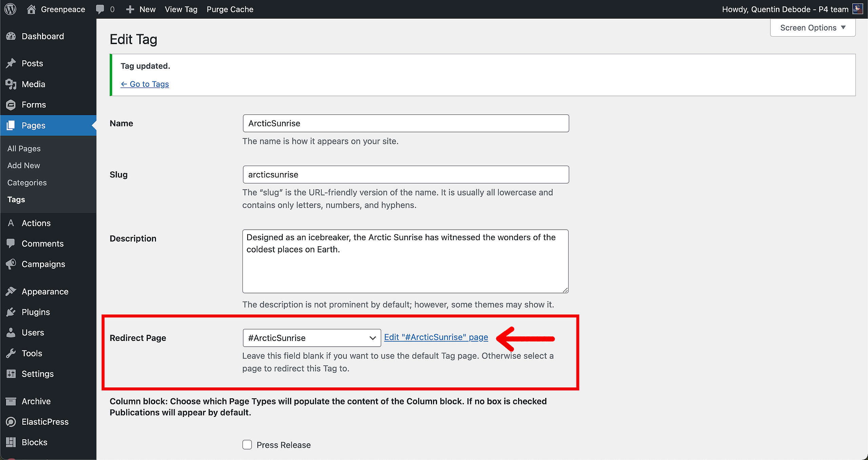Open Add New submenu item

click(x=24, y=166)
